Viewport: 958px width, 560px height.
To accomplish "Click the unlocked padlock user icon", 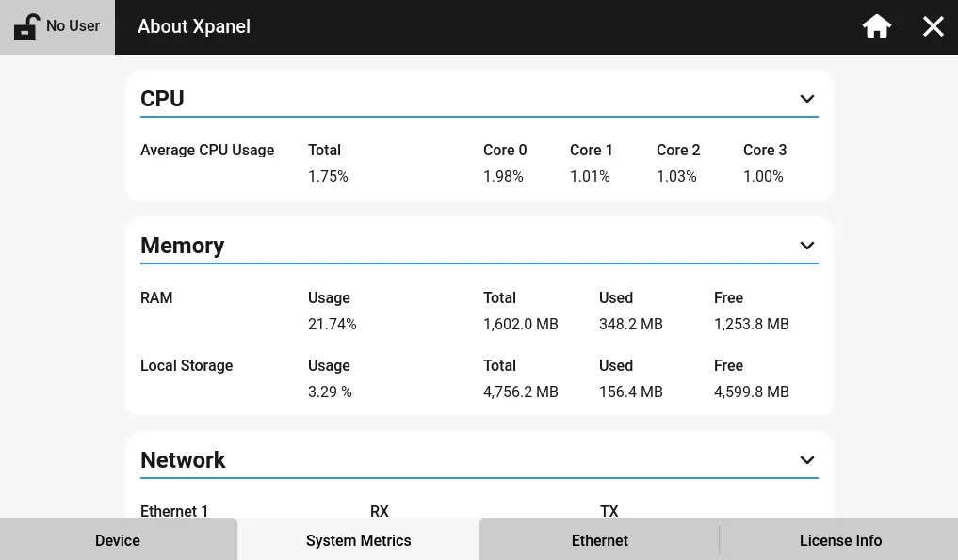I will [x=26, y=27].
